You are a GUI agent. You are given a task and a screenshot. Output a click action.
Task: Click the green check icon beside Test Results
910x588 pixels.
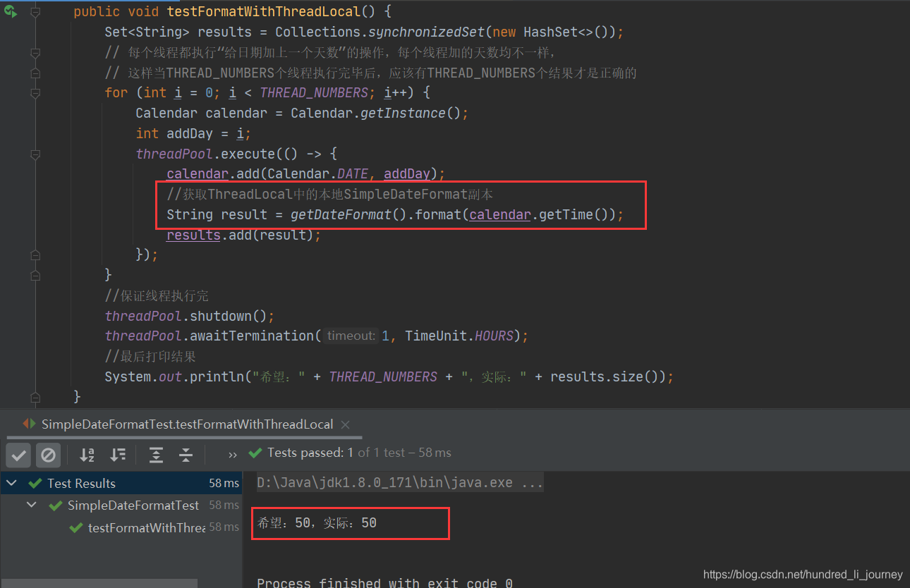click(35, 483)
